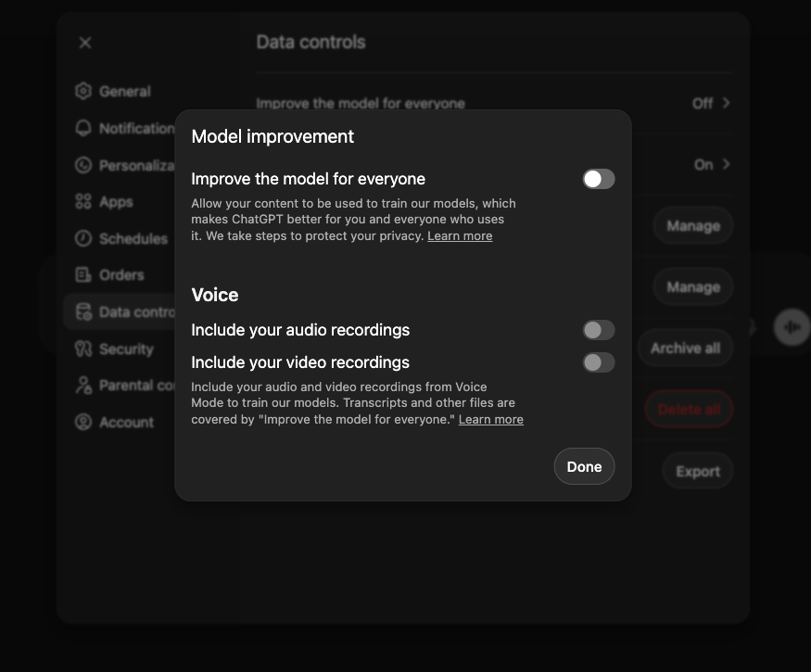Click the lower Manage button

(693, 286)
